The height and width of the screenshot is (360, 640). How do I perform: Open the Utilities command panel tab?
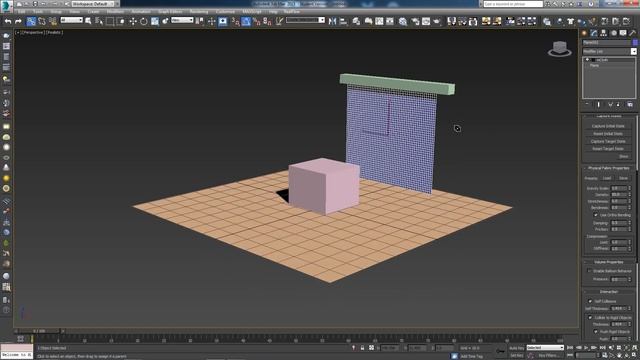click(x=633, y=33)
